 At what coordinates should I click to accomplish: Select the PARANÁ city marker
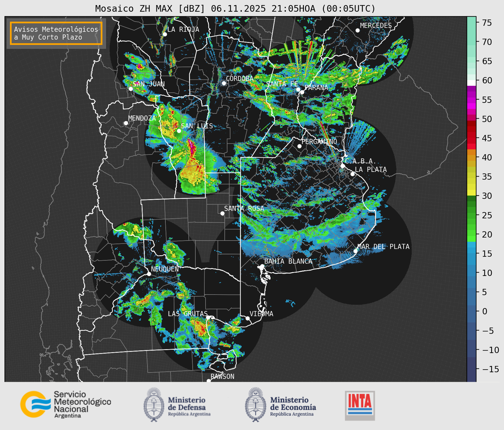[302, 92]
